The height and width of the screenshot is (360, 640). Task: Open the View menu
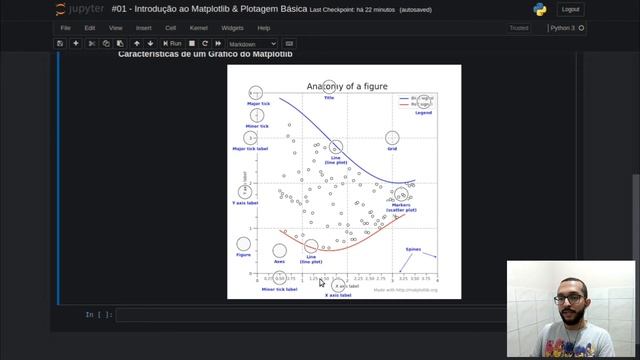point(116,28)
